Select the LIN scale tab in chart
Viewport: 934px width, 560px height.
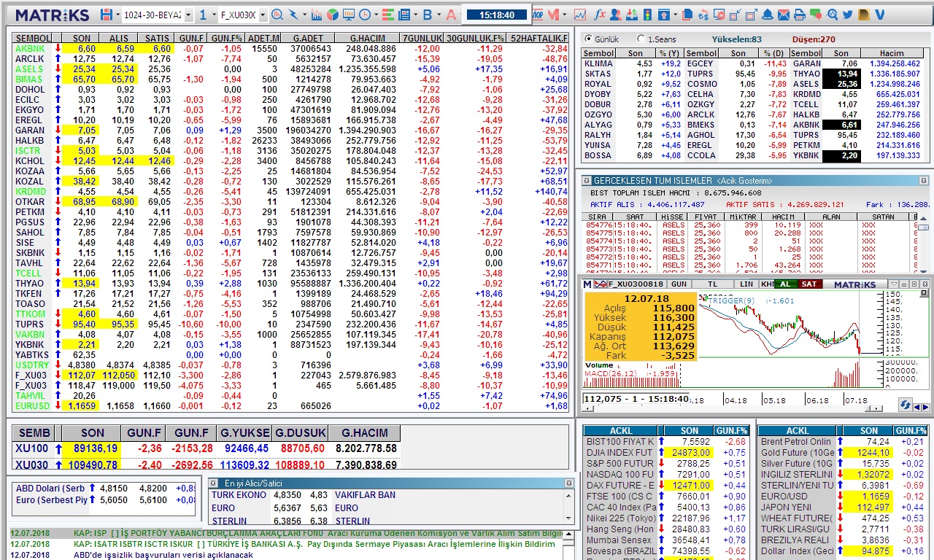tap(746, 284)
